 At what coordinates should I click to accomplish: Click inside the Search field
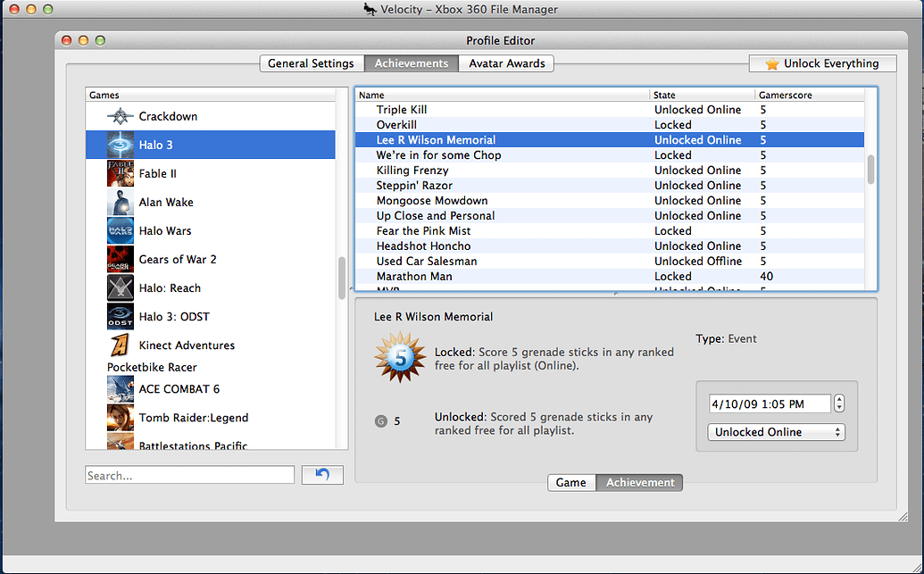[x=189, y=474]
